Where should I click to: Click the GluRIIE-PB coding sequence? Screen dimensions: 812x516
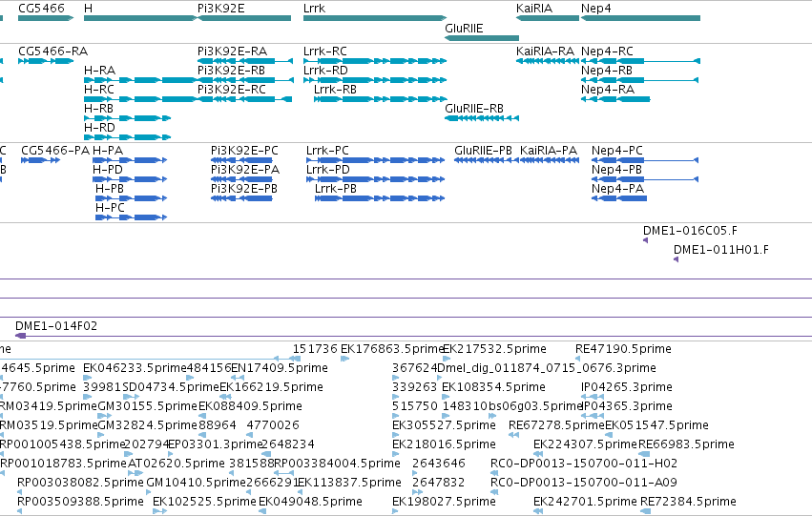coord(487,160)
